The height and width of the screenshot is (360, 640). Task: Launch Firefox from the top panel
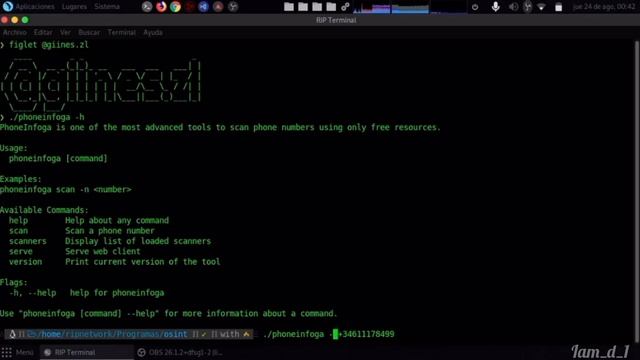161,7
